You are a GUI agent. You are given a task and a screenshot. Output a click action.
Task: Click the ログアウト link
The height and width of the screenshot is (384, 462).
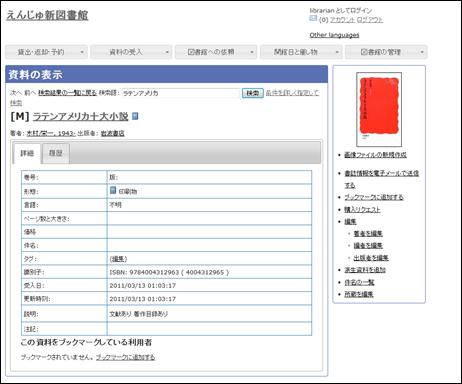(370, 20)
